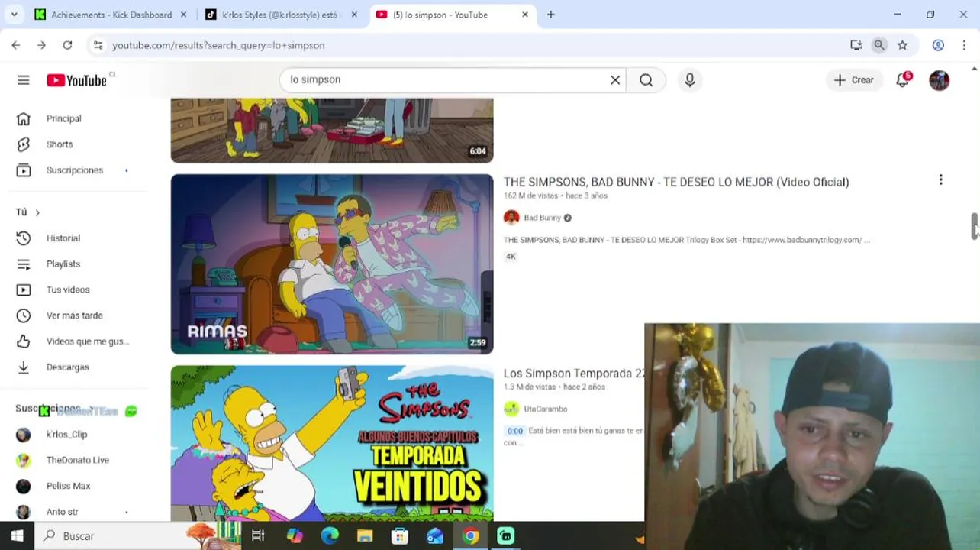Open the Bad Bunny channel name link

542,218
